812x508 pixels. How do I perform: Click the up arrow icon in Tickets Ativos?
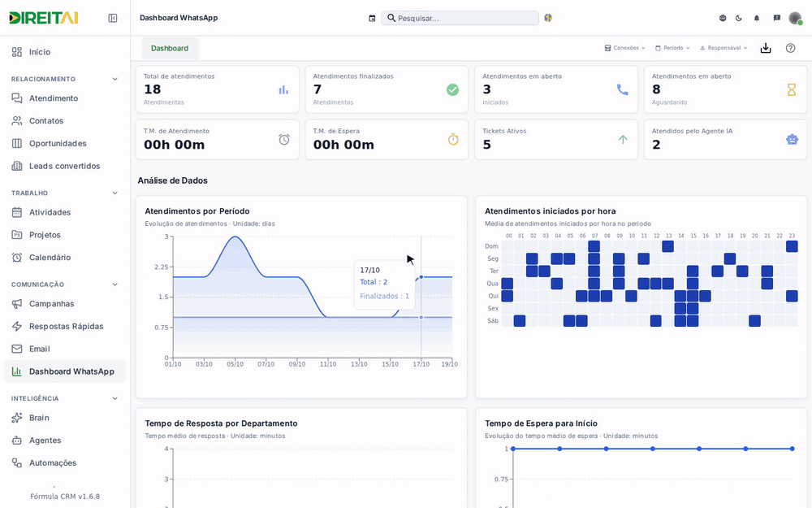pyautogui.click(x=623, y=140)
